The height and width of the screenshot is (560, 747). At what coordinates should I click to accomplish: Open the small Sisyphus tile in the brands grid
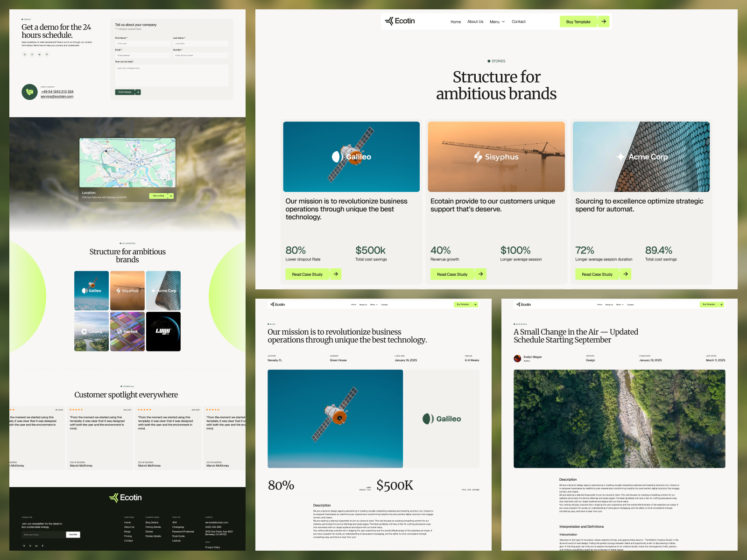coord(127,290)
